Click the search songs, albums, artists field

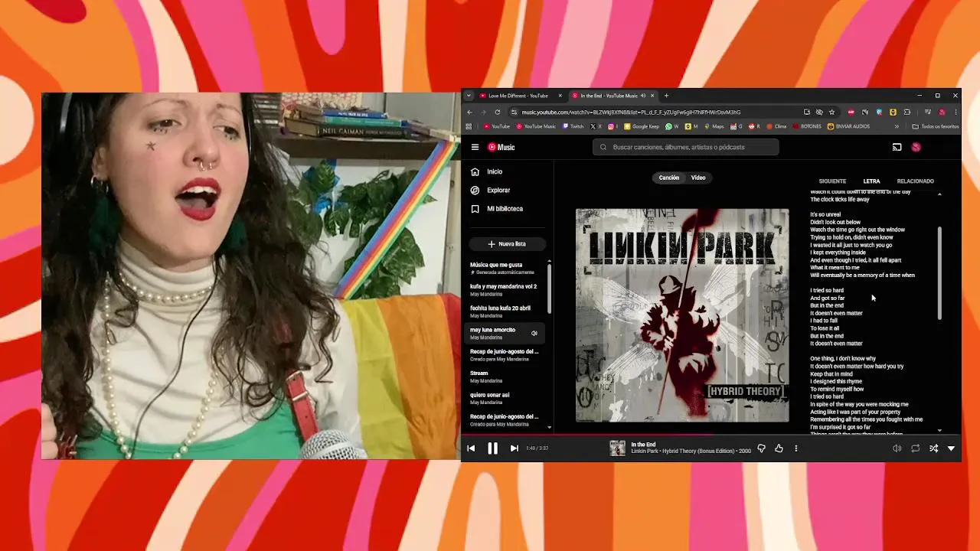685,147
